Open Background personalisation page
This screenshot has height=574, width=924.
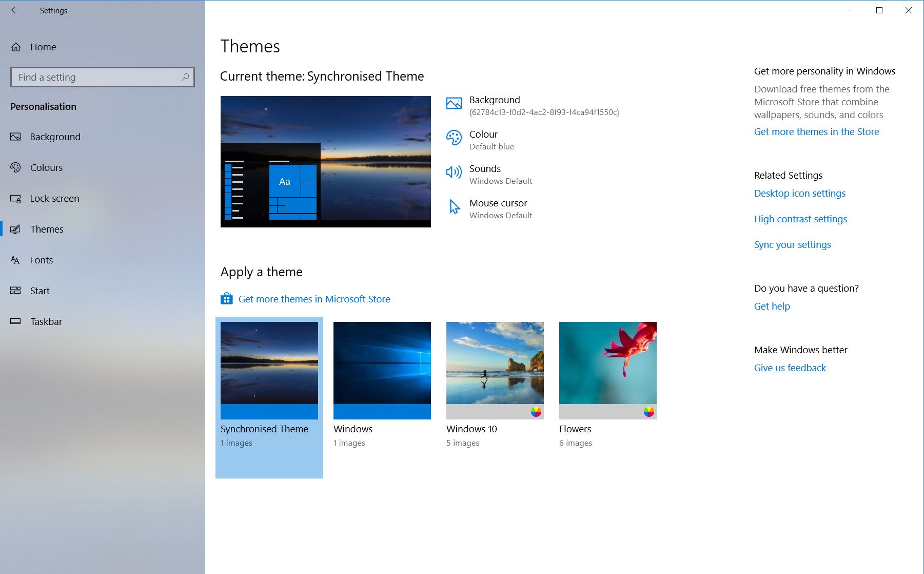(x=103, y=137)
